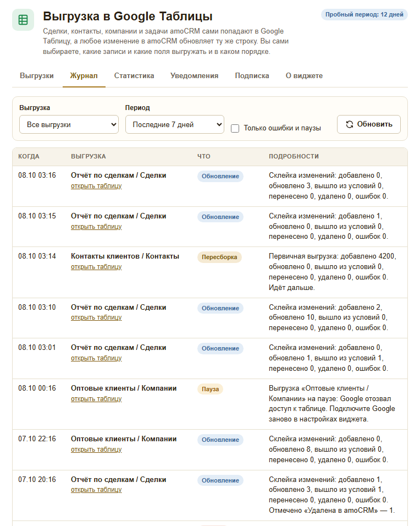
Task: Click the timestamp 07.10 22:16
Action: point(37,439)
